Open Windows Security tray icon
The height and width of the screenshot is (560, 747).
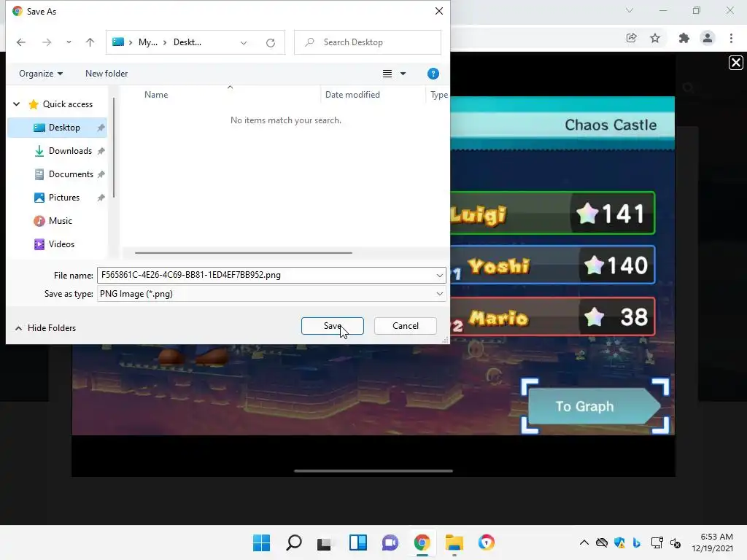tap(619, 542)
